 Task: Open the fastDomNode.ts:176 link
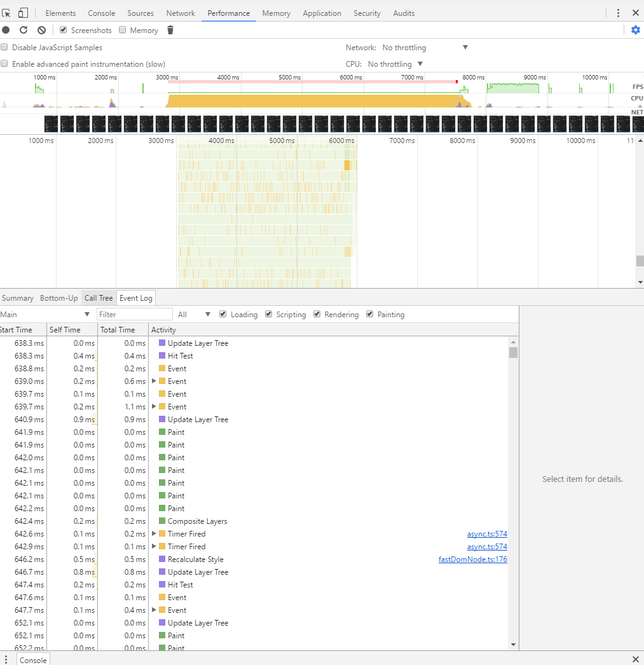pyautogui.click(x=473, y=559)
